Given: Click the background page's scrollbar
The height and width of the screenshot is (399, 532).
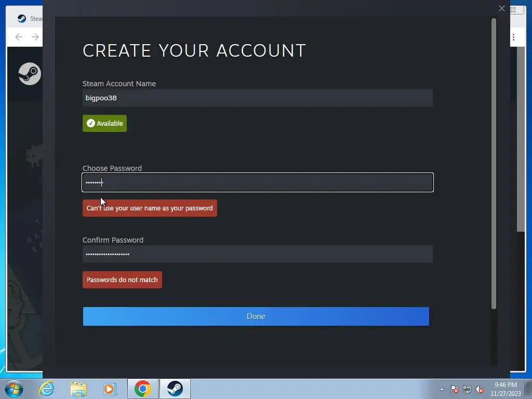Looking at the screenshot, I should pyautogui.click(x=521, y=139).
